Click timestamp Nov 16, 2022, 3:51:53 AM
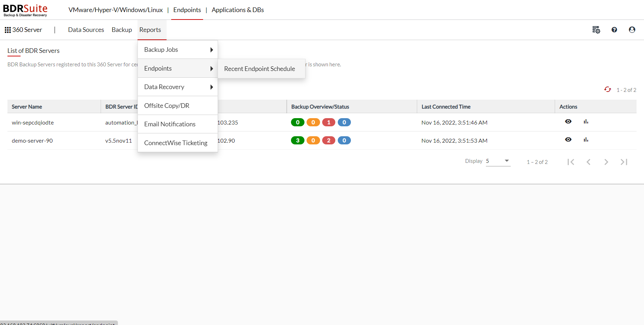 click(x=454, y=141)
